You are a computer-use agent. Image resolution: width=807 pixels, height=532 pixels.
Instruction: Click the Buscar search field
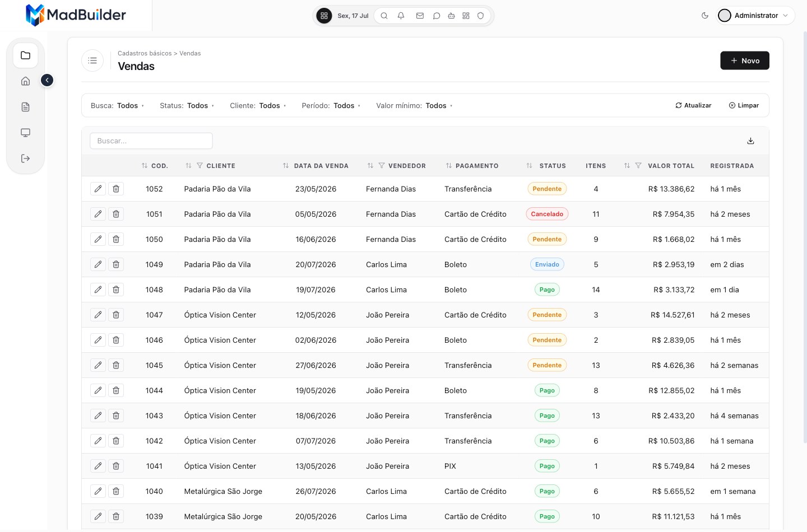[151, 141]
